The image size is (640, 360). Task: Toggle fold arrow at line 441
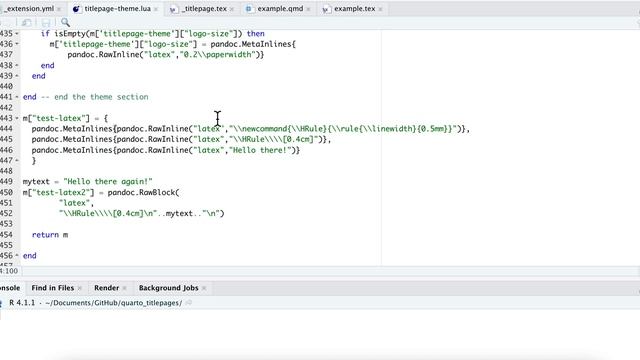pos(17,97)
